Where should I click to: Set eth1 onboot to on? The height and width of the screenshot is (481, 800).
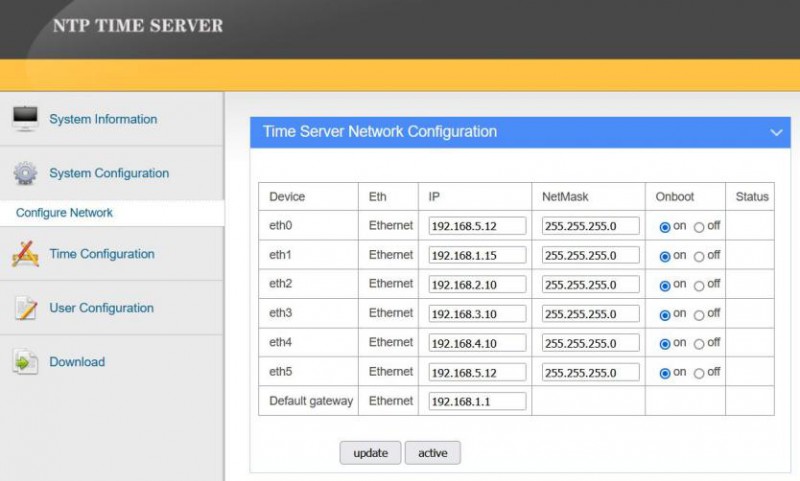(x=664, y=257)
